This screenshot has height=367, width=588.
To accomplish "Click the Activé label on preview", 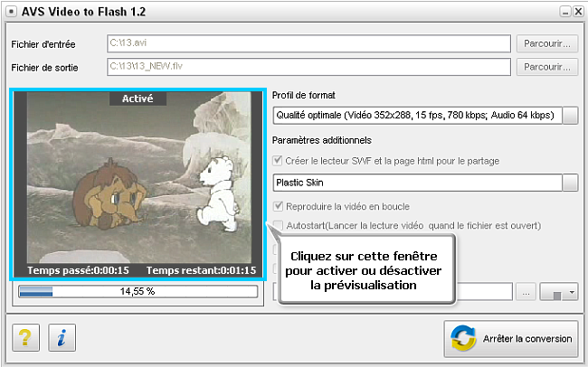I will pyautogui.click(x=138, y=99).
